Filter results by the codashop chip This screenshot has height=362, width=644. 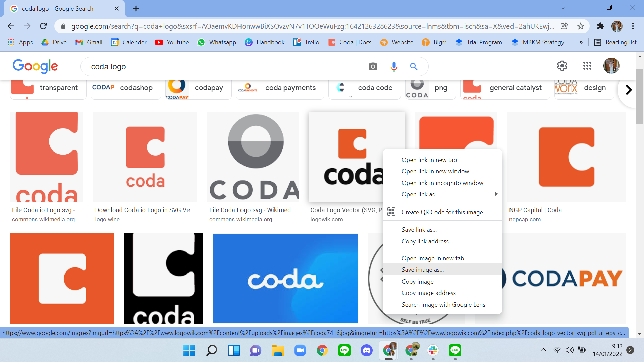point(126,89)
